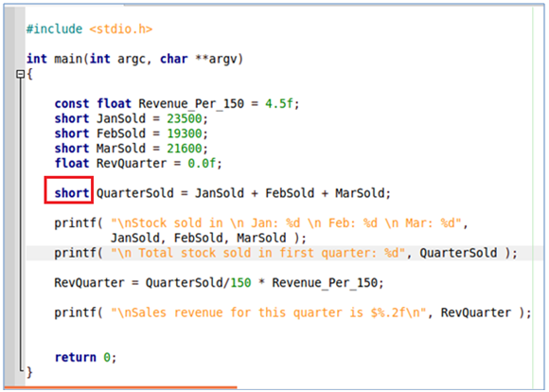Screen dimensions: 549x392
Task: Click the float RevQuarter = 0.0f line
Action: [x=138, y=164]
